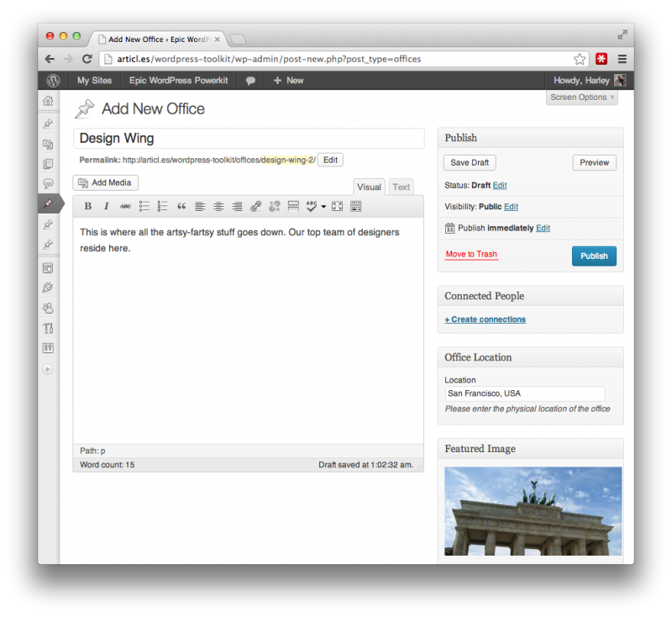Viewport: 672px width, 617px height.
Task: Open the Howdy, Harley account menu
Action: [590, 80]
